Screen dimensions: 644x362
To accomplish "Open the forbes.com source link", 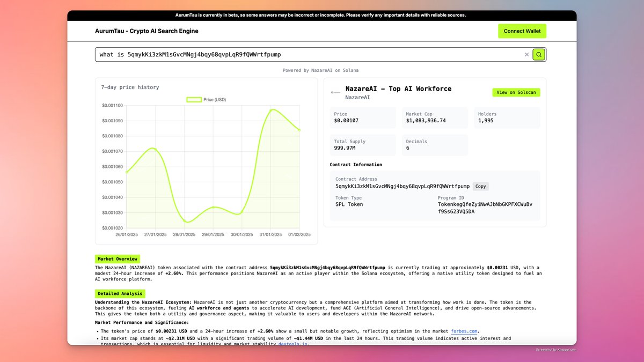I will pos(465,331).
